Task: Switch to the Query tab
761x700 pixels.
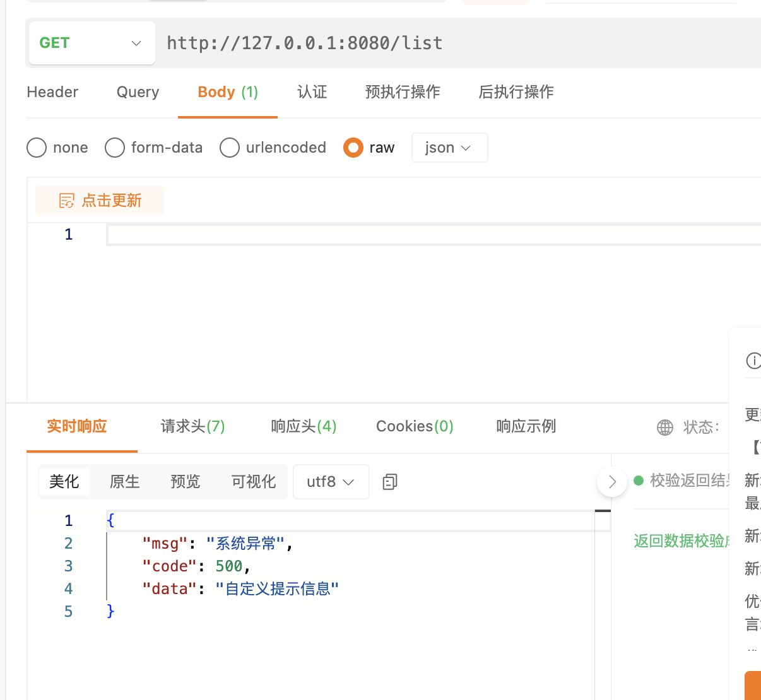Action: tap(138, 92)
